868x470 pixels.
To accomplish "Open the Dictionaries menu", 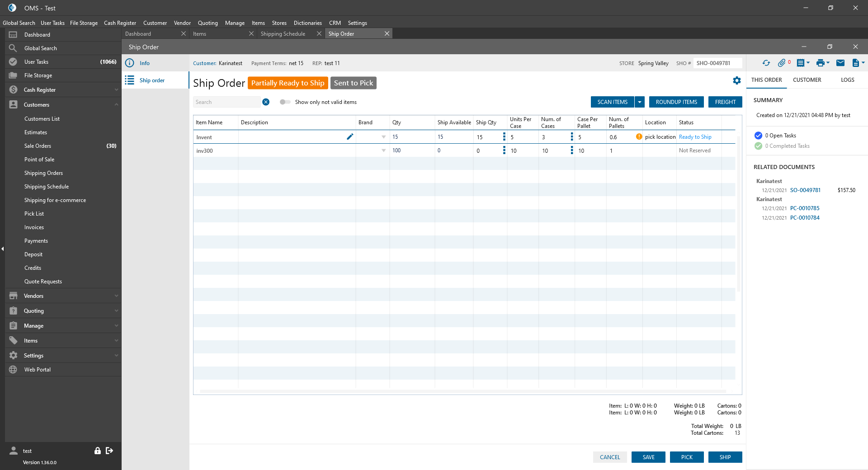I will [x=307, y=23].
